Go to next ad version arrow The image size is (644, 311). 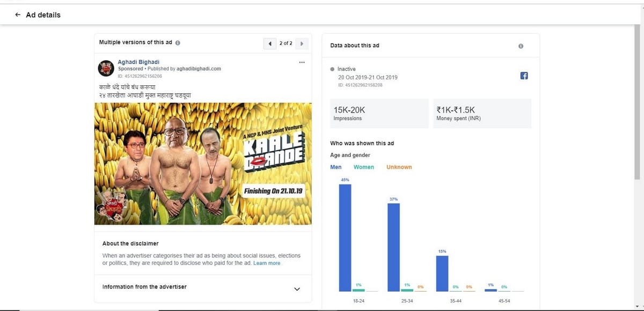pyautogui.click(x=302, y=43)
